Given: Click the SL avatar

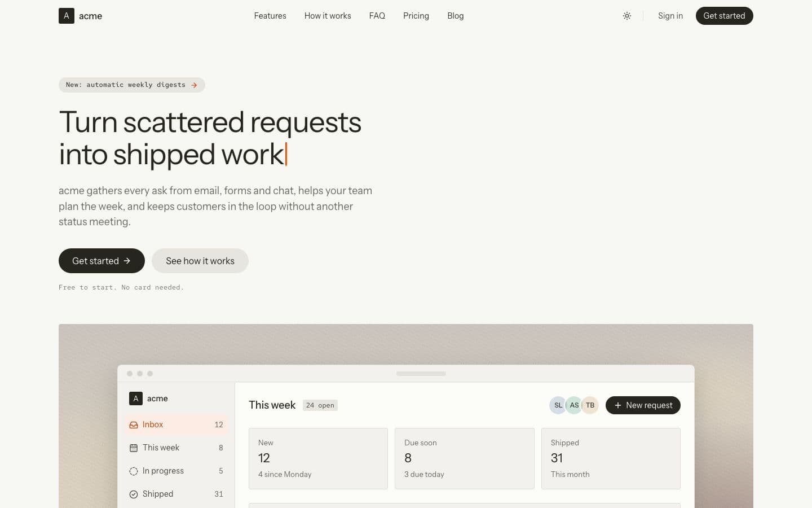Looking at the screenshot, I should [558, 405].
